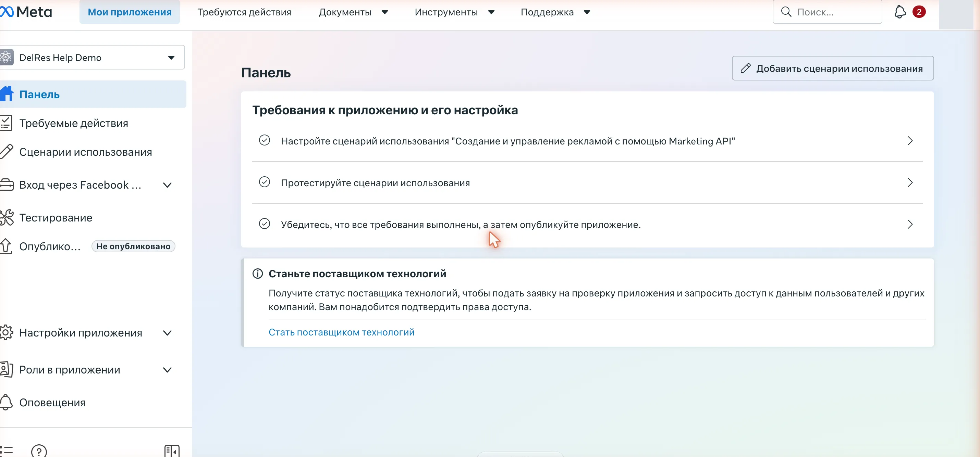Screen dimensions: 980x457
Task: Click the gear icon beside Настройки приложения
Action: pyautogui.click(x=7, y=332)
